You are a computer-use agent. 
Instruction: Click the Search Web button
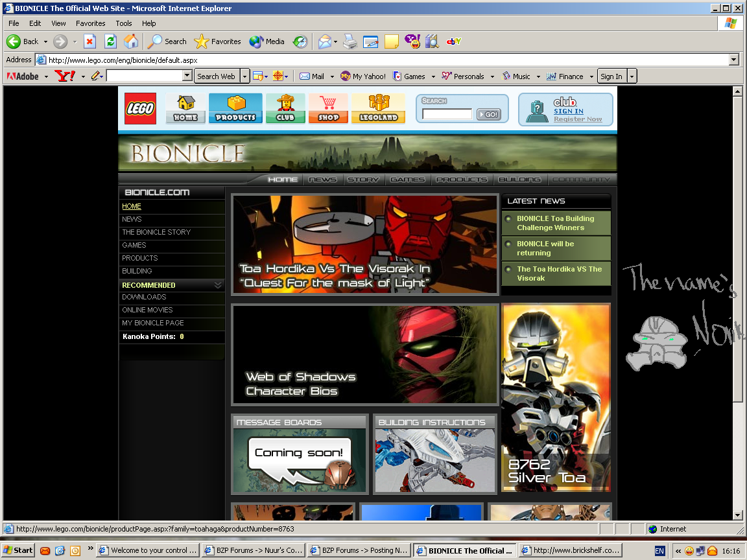217,76
